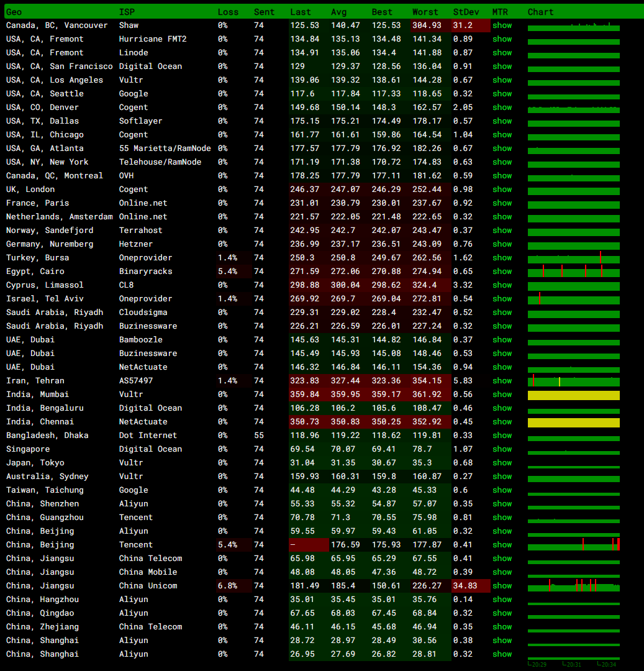Open the chart for Beijing Tencent row
Image resolution: width=644 pixels, height=671 pixels.
click(573, 545)
